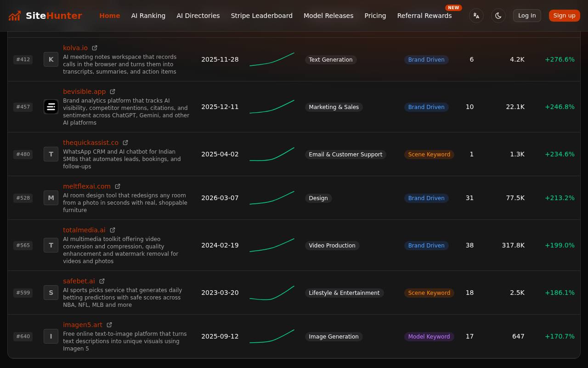588x368 pixels.
Task: Open the external link icon beside imagen5.art
Action: 109,325
